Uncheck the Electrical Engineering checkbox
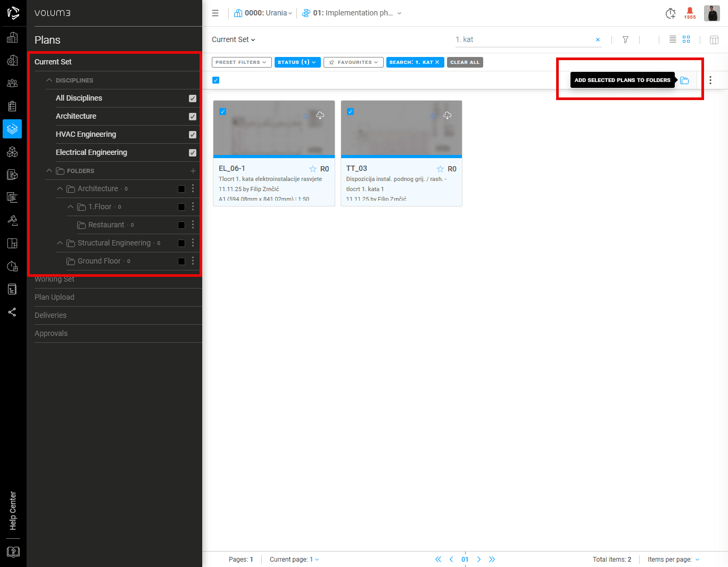Screen dimensions: 728x567 coord(193,153)
